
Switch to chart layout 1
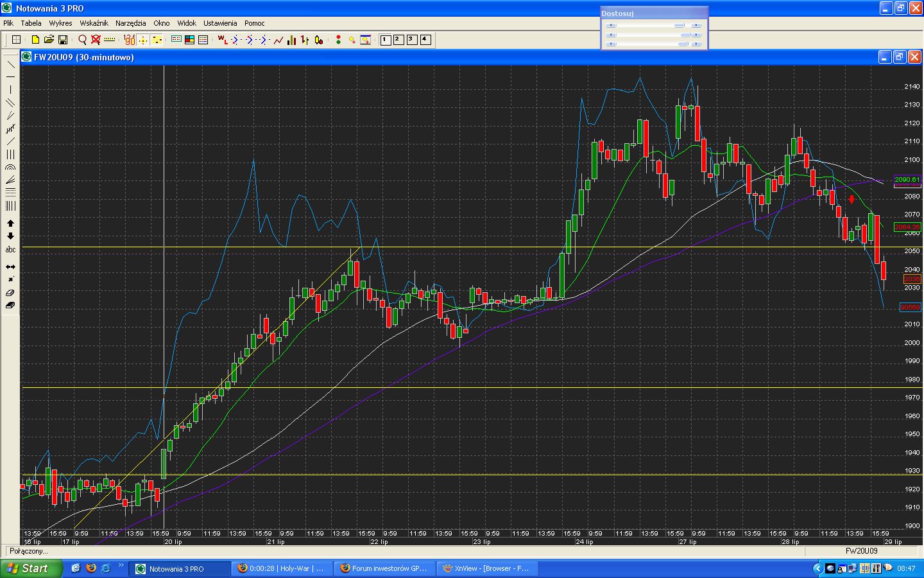click(385, 40)
